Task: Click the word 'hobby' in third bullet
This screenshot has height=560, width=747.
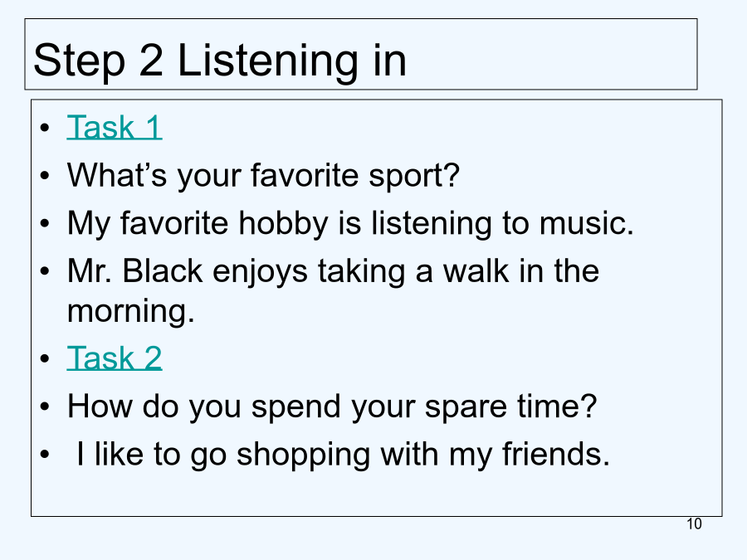Action: point(284,223)
